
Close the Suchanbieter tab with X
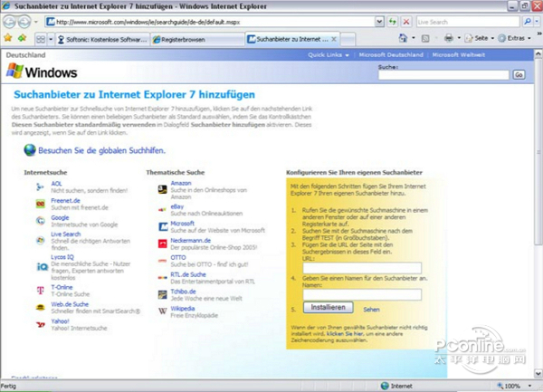coord(334,39)
